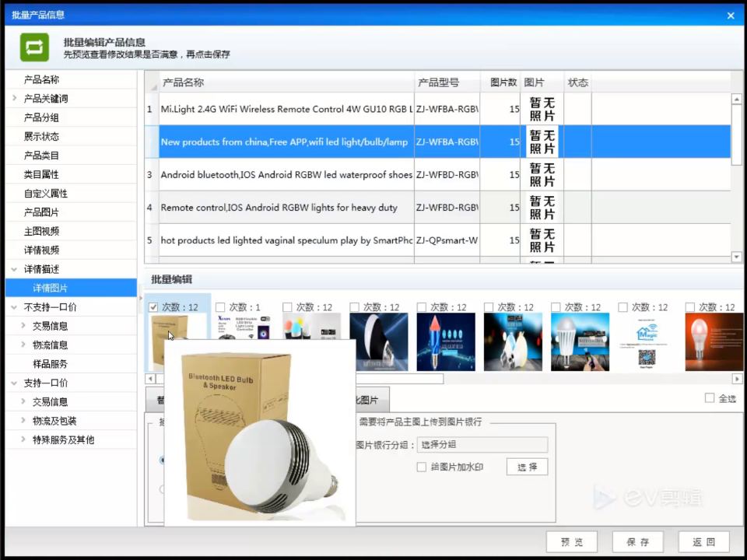Collapse the 不支持一口价 tree node
Image resolution: width=747 pixels, height=560 pixels.
[x=14, y=307]
